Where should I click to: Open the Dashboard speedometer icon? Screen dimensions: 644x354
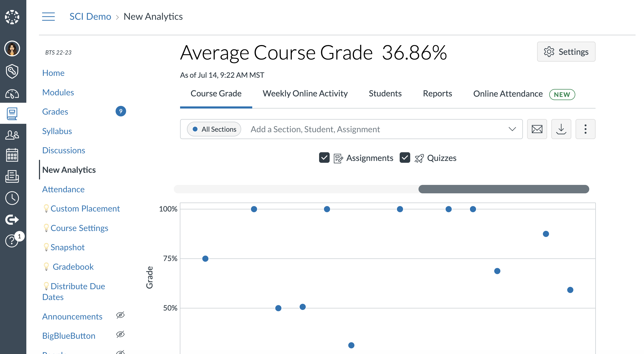pos(12,94)
